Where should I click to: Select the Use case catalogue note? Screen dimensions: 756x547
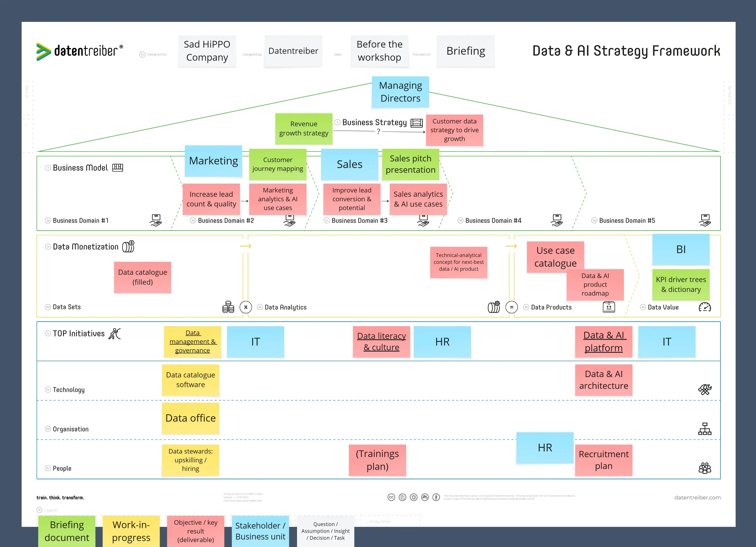pos(555,257)
